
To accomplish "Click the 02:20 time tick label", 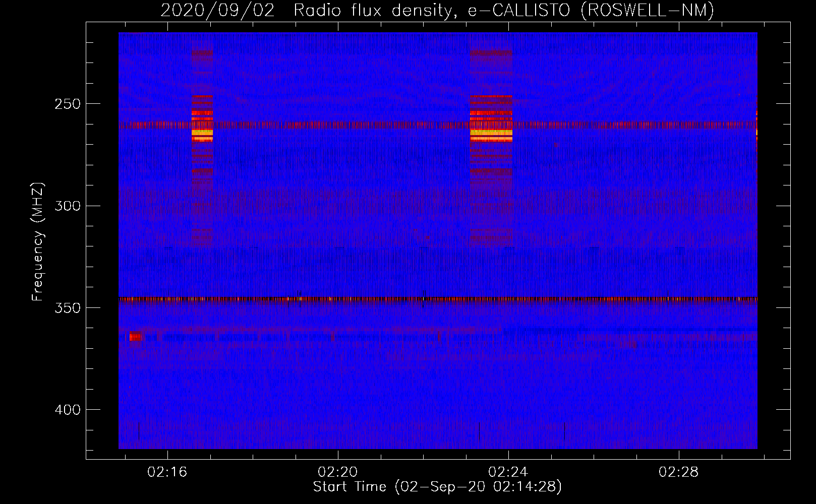I will coord(337,472).
